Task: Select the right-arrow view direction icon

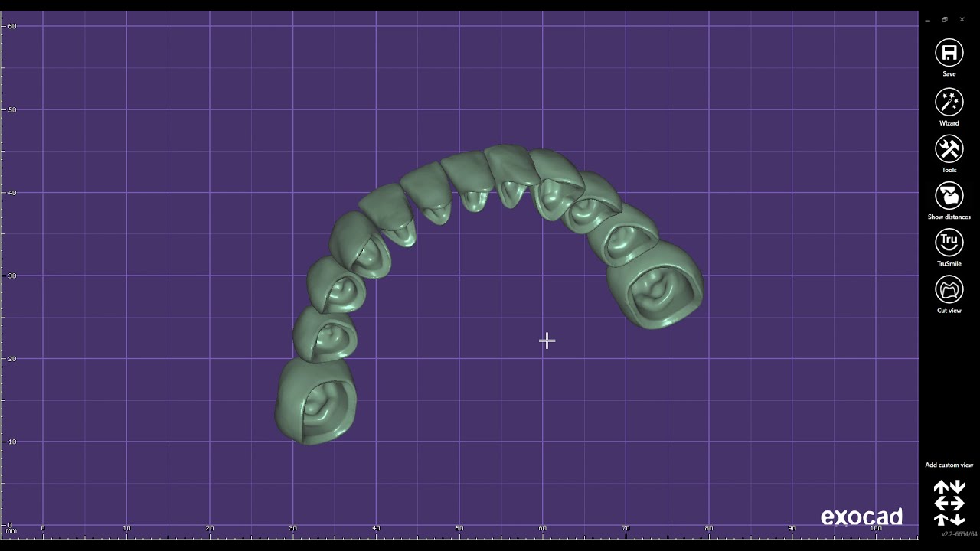Action: click(957, 504)
